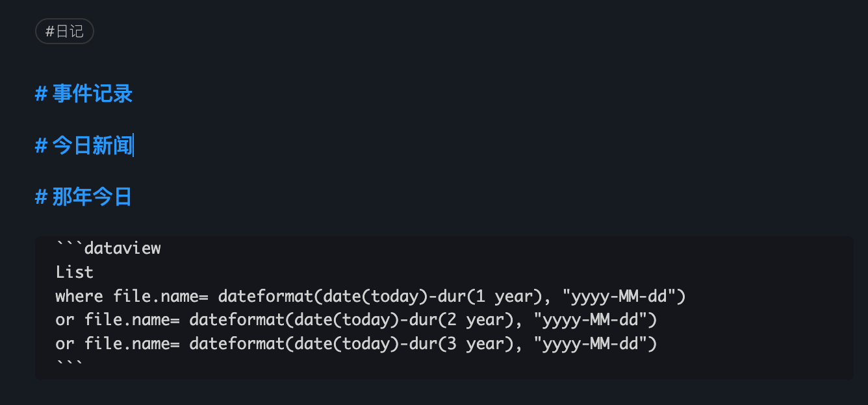Click the hash mark before 事件记录
Viewport: 868px width, 405px height.
point(41,94)
